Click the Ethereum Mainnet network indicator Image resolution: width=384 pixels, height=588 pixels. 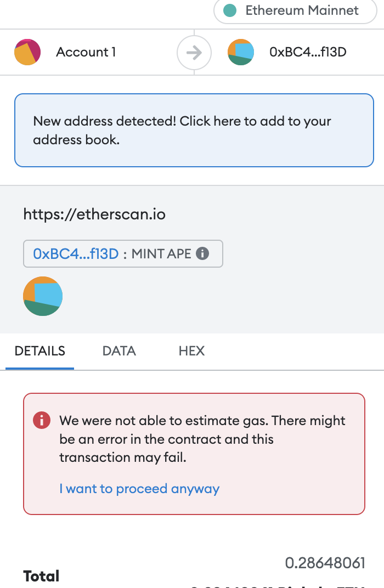pos(301,11)
